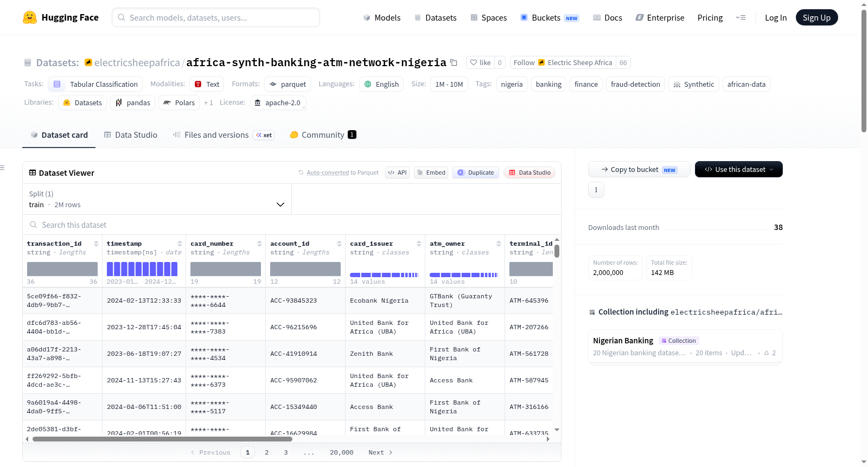Open API access button

[x=397, y=172]
